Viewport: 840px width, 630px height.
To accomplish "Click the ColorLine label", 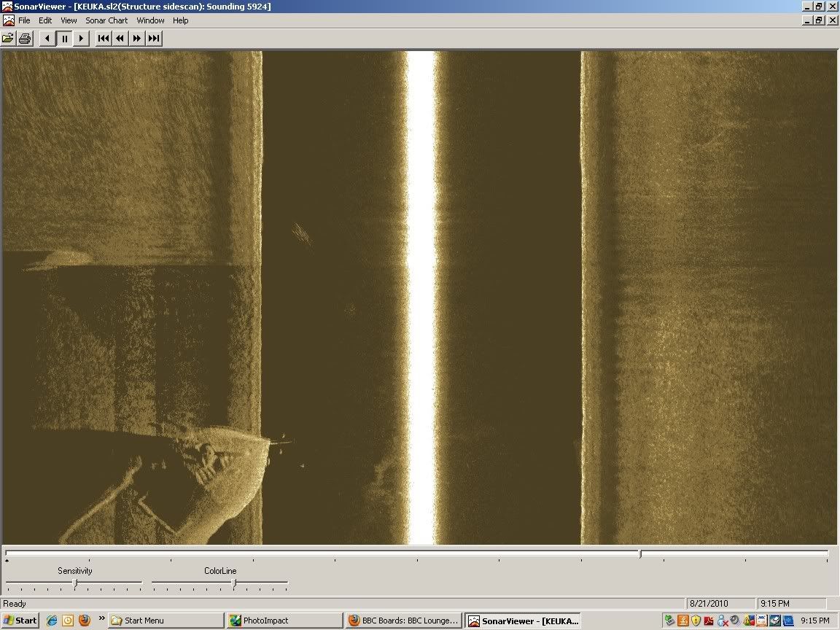I will [220, 570].
